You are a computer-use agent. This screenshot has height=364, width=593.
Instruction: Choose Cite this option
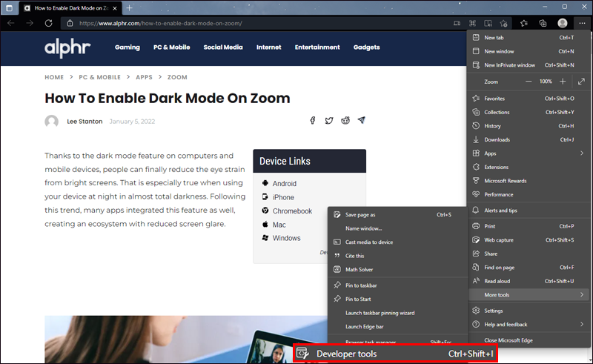tap(398, 256)
